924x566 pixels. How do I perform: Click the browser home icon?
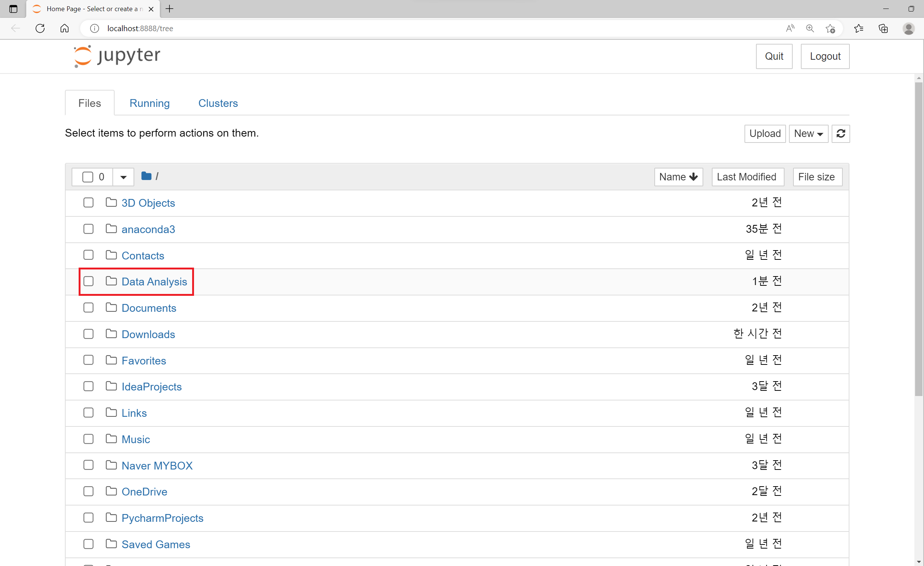click(65, 29)
